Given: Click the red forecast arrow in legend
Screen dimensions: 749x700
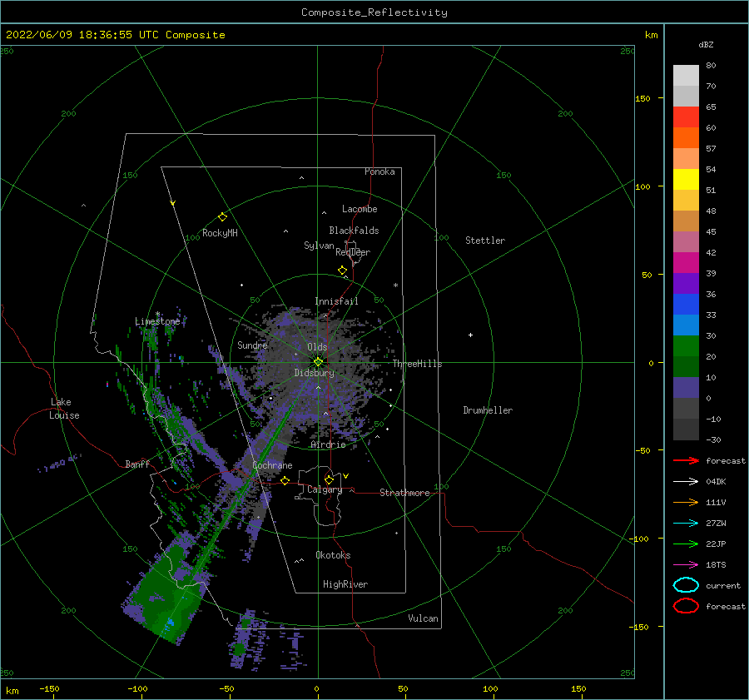Looking at the screenshot, I should point(686,460).
